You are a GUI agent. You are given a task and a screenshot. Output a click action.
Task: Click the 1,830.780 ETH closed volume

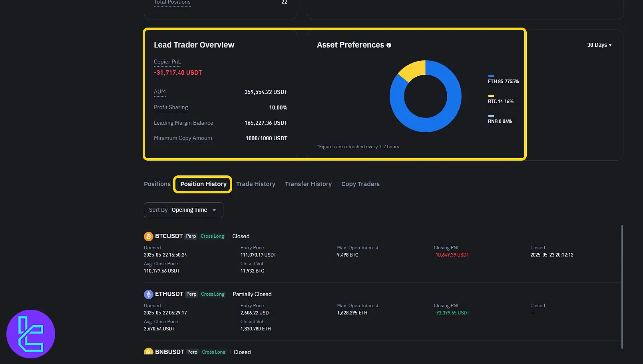(256, 329)
